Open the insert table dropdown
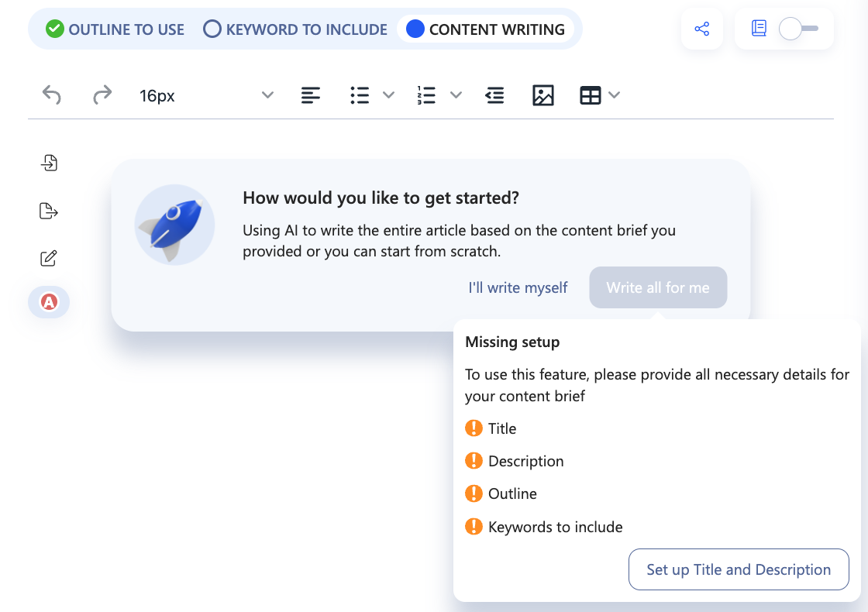Viewport: 868px width, 612px height. (x=600, y=95)
